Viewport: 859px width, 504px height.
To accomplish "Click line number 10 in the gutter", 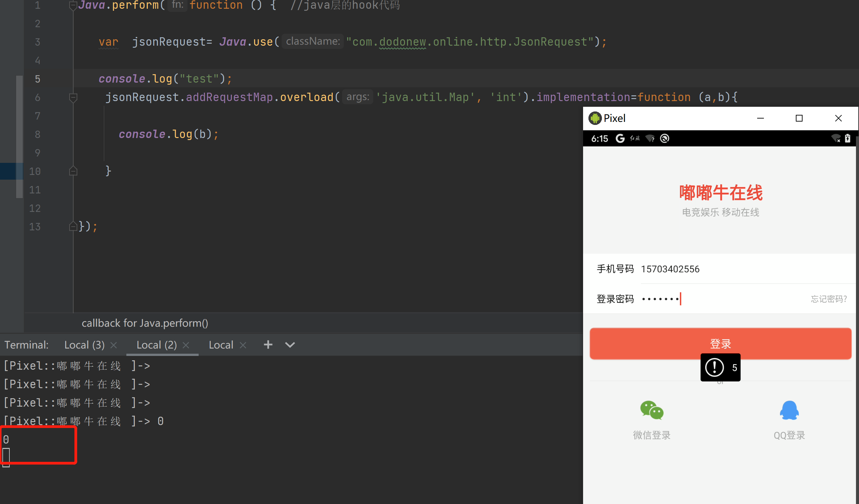I will (x=35, y=171).
